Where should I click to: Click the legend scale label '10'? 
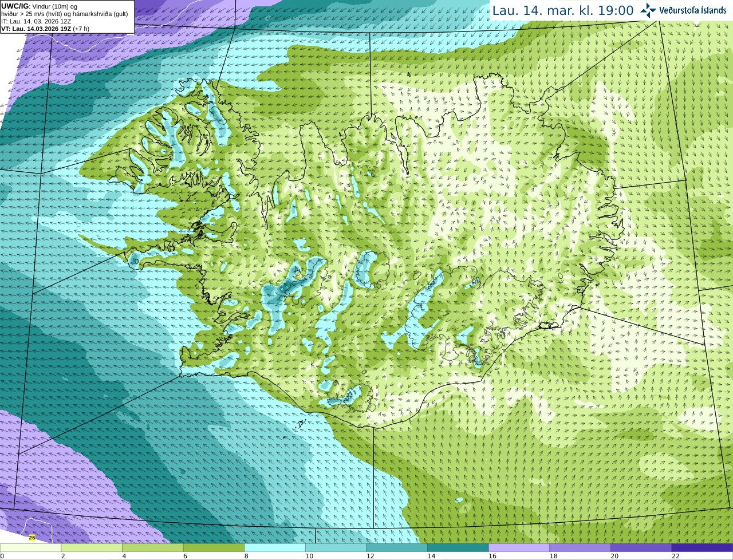309,556
